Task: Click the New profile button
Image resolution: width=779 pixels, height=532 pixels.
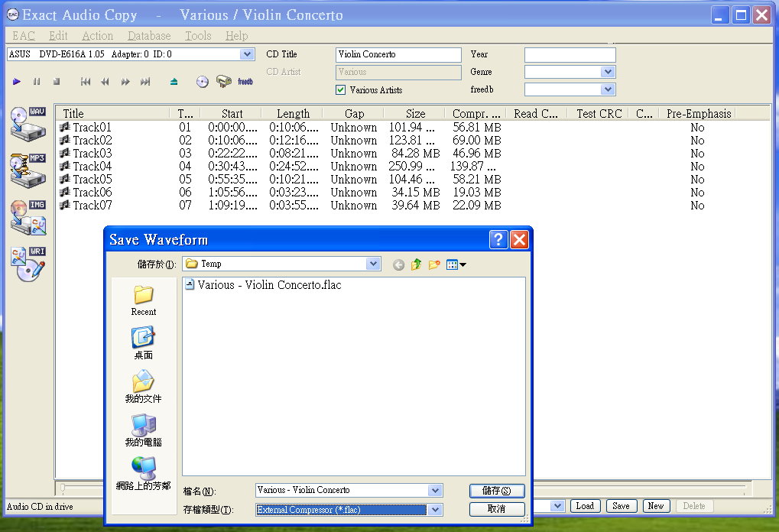Action: pos(656,506)
